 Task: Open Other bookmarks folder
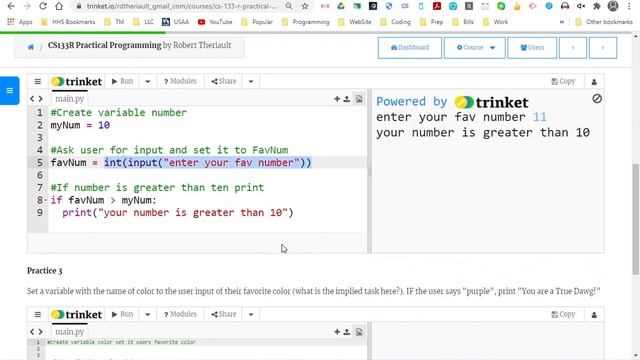pyautogui.click(x=604, y=22)
